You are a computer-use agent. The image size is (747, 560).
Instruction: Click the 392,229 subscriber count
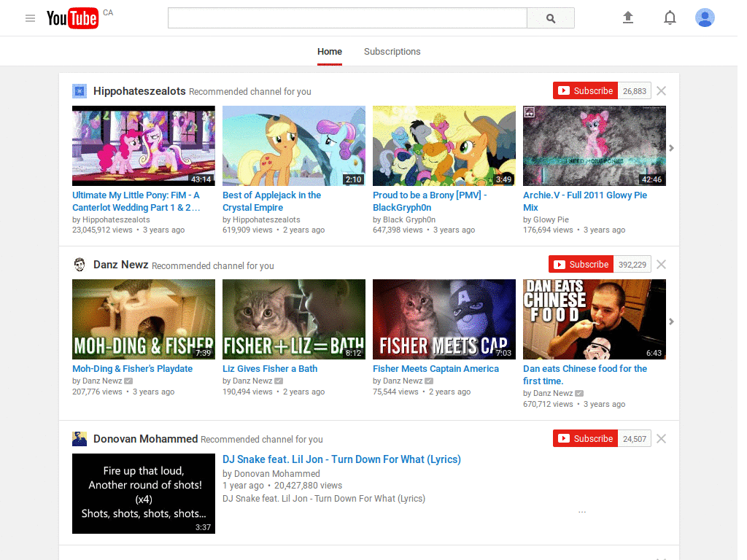pos(632,265)
